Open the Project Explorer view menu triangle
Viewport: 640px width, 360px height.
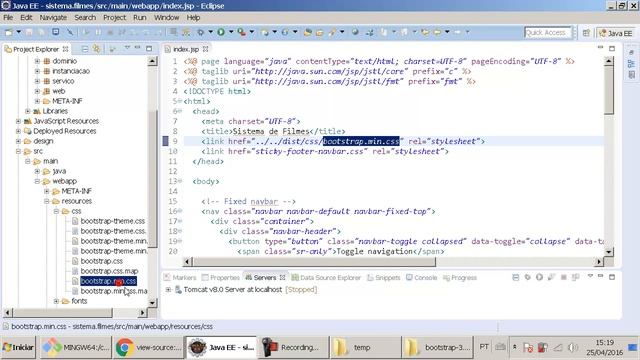[x=127, y=48]
